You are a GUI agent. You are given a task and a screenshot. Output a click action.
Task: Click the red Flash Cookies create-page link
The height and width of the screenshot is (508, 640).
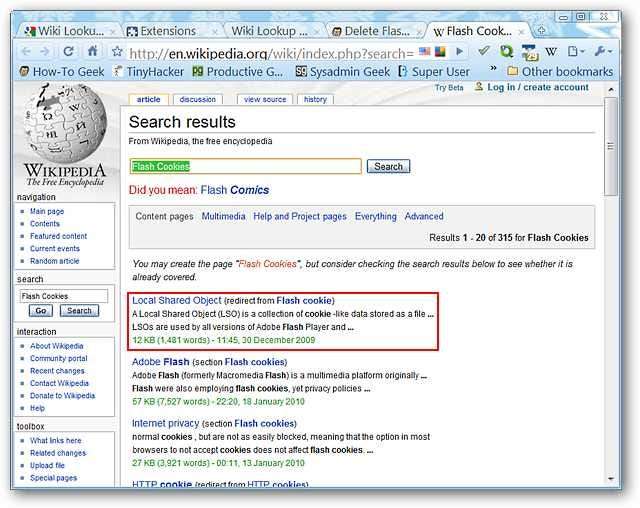267,264
